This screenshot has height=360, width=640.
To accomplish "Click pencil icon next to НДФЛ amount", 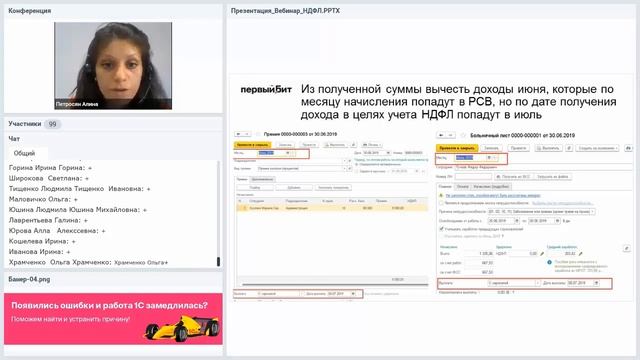I will 542,253.
